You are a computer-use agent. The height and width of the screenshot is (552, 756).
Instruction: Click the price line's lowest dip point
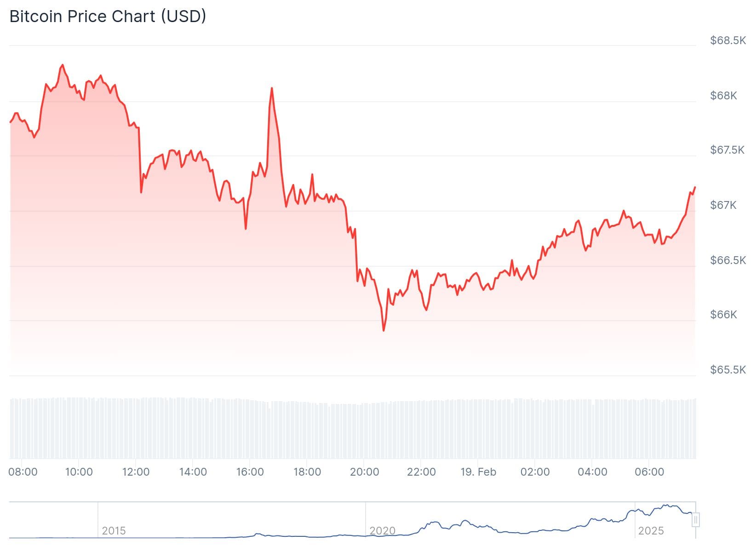[x=384, y=330]
